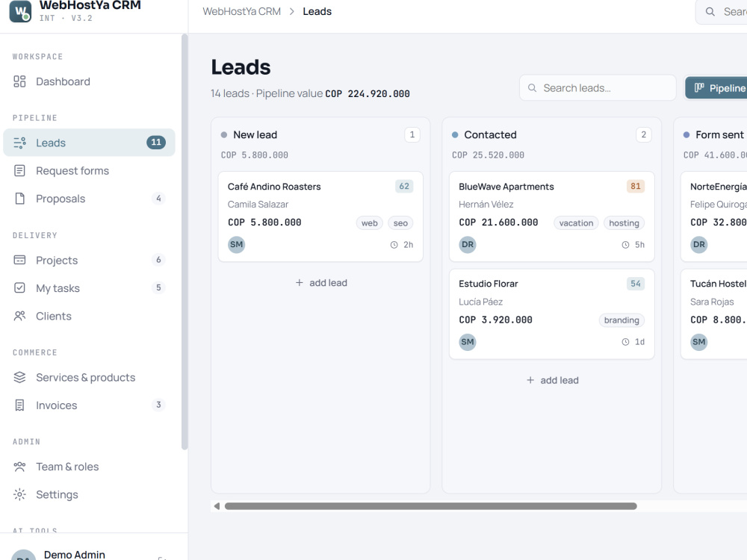Viewport: 747px width, 560px height.
Task: Click the My tasks count badge 5
Action: tap(158, 287)
